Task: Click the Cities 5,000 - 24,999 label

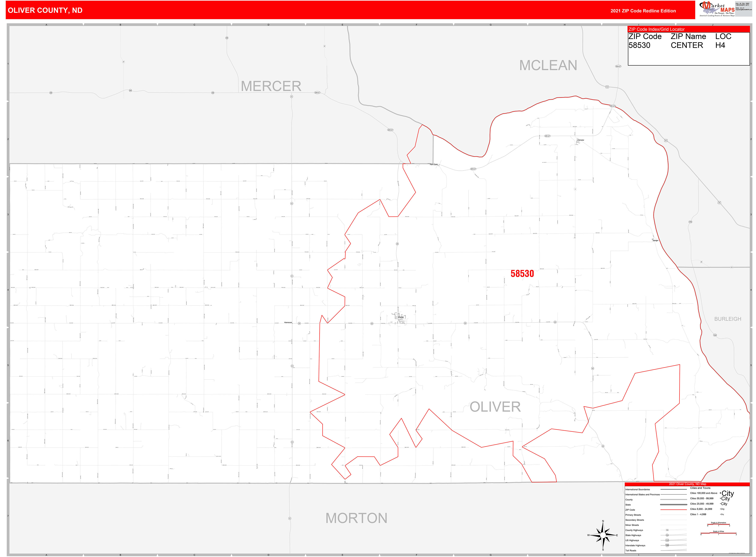Action: (701, 509)
